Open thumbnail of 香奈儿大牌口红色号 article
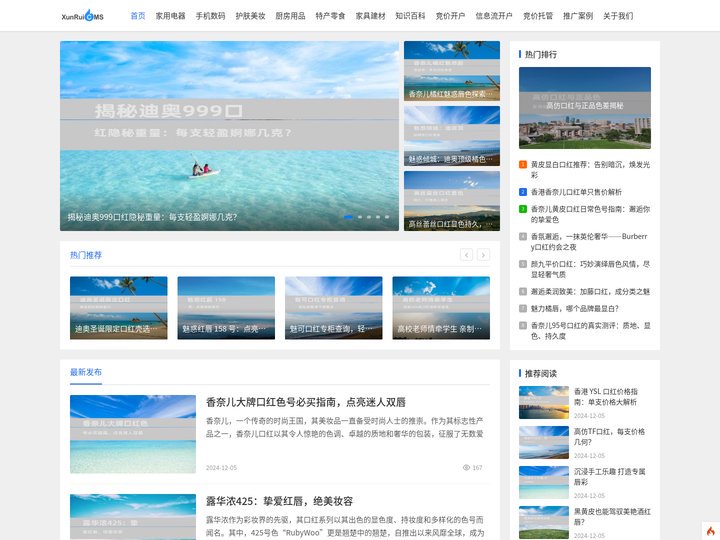720x540 pixels. click(133, 434)
